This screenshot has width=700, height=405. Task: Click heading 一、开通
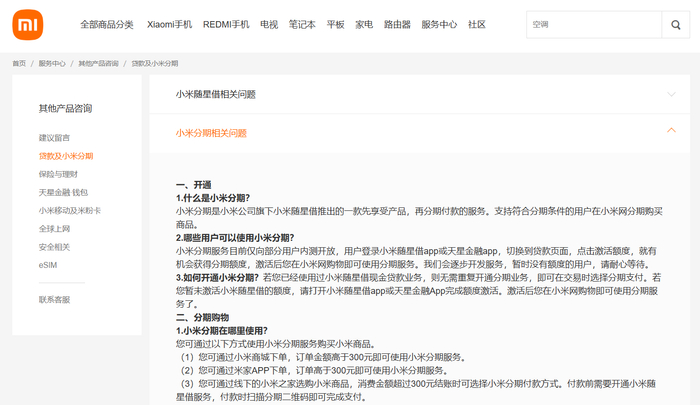[x=193, y=185]
